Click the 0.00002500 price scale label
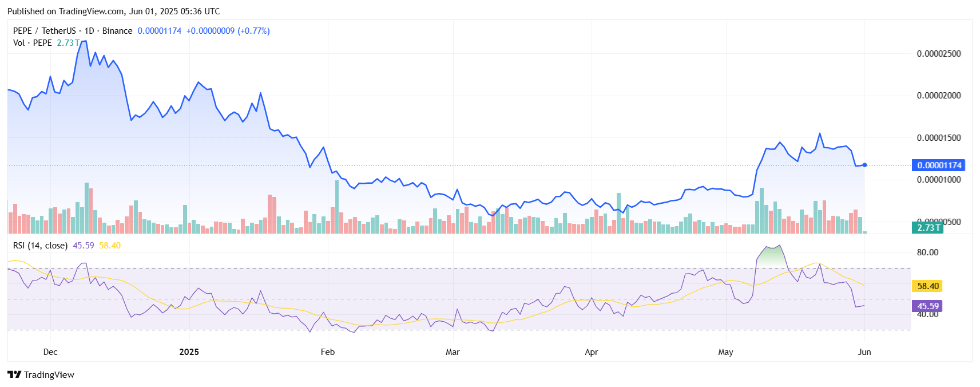Viewport: 980px width, 387px height. pos(939,54)
